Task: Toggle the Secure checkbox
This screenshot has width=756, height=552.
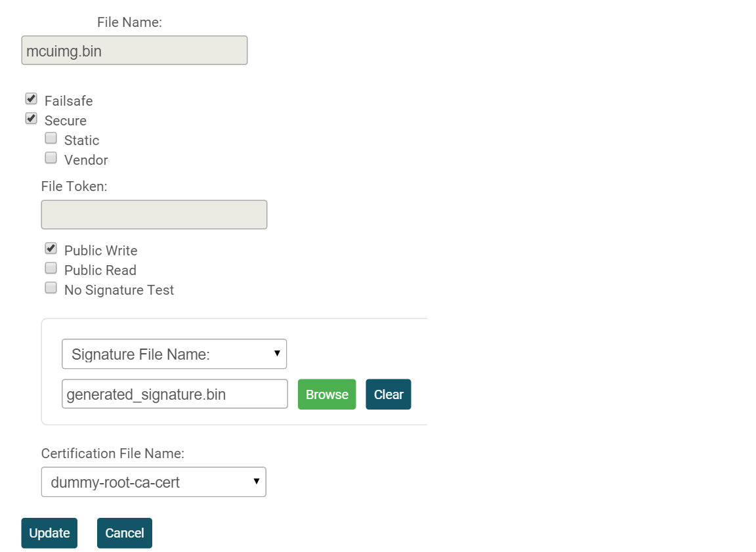Action: coord(31,119)
